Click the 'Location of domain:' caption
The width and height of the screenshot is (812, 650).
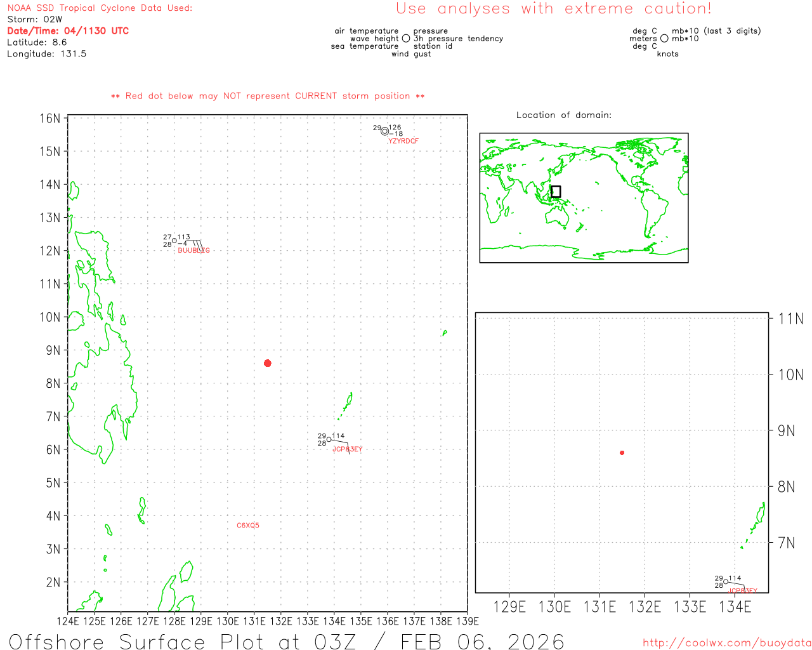pyautogui.click(x=564, y=115)
